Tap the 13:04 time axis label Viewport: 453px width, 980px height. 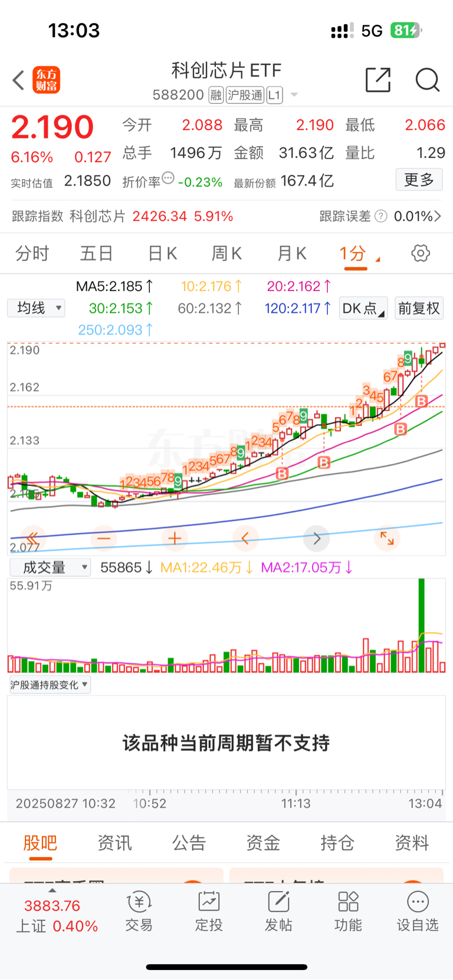(x=425, y=803)
